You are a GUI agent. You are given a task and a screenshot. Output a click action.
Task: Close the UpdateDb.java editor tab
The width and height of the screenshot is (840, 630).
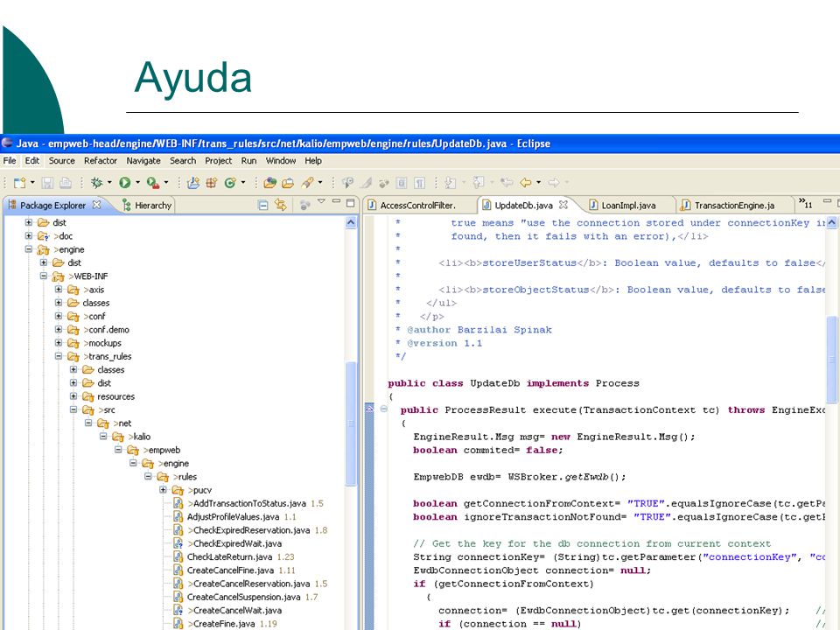[563, 205]
